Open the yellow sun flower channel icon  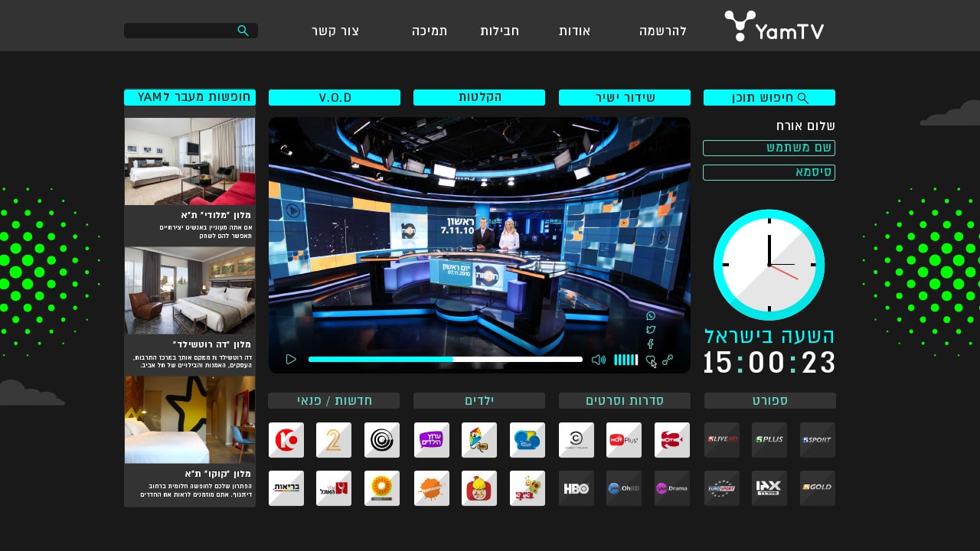[382, 488]
